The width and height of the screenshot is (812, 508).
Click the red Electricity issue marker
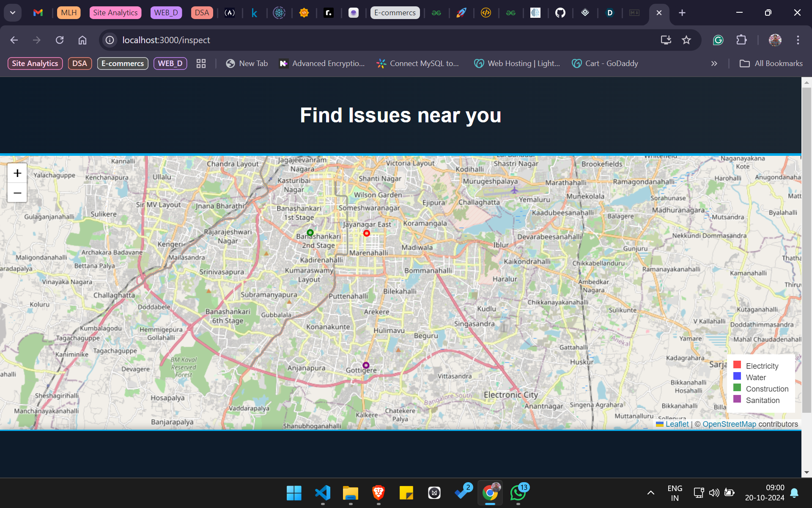pyautogui.click(x=367, y=233)
